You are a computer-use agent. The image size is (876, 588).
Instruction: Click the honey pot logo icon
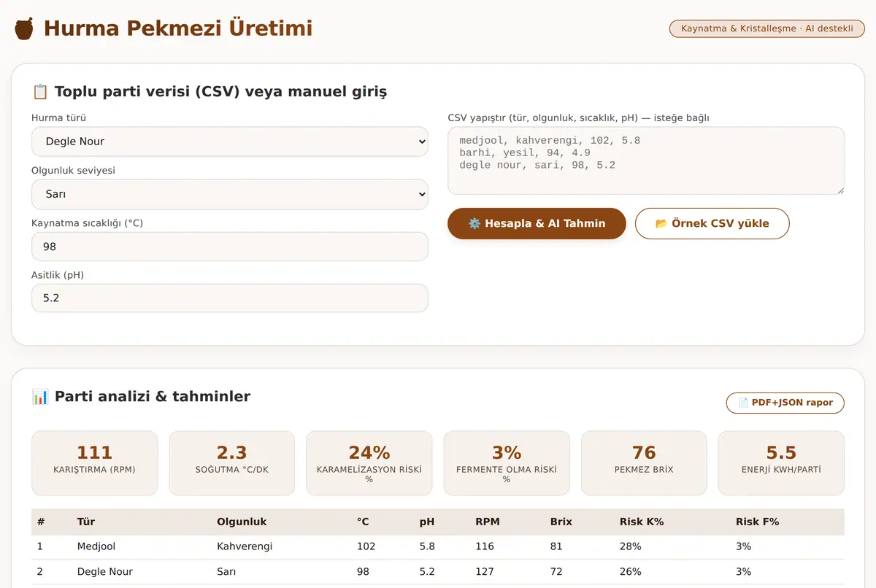pyautogui.click(x=24, y=29)
